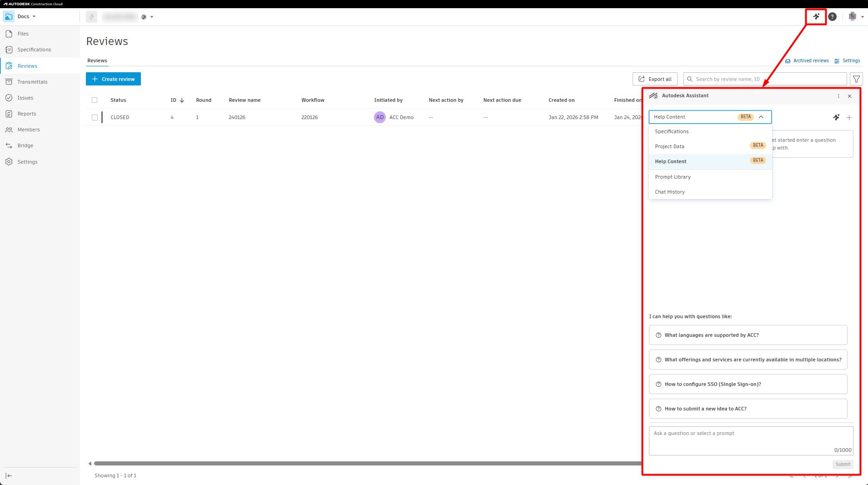Image resolution: width=868 pixels, height=485 pixels.
Task: Check the box for CLOSED review 240126
Action: pos(95,117)
